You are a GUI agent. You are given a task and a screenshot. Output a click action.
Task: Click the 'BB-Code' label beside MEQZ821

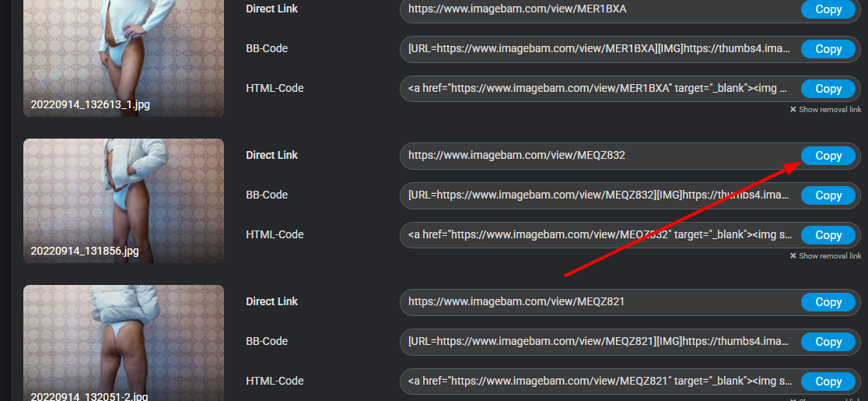(267, 341)
